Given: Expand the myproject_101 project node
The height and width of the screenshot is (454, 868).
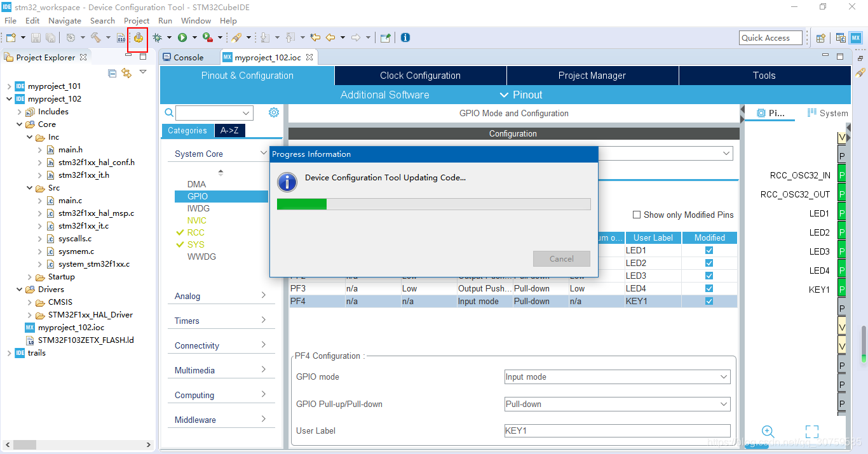Looking at the screenshot, I should coord(9,86).
